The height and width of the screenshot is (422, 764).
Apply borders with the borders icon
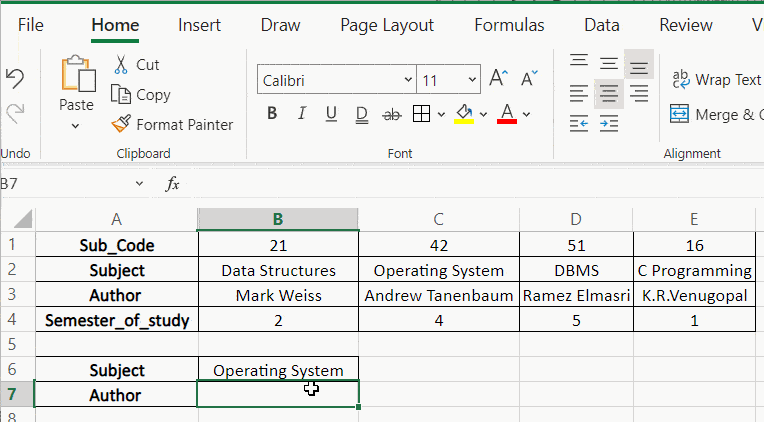coord(421,114)
